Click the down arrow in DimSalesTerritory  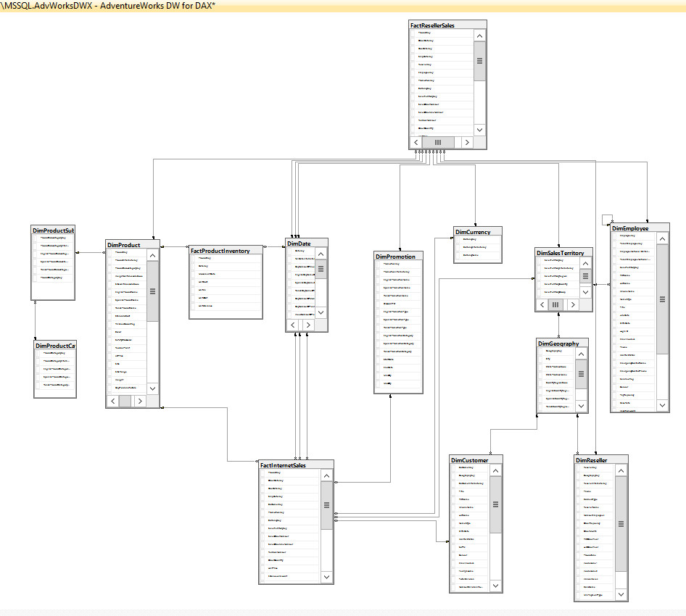pos(585,292)
